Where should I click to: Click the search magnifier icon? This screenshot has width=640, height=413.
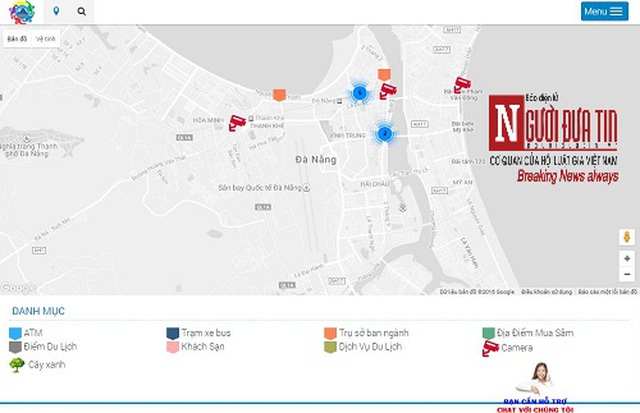click(81, 11)
